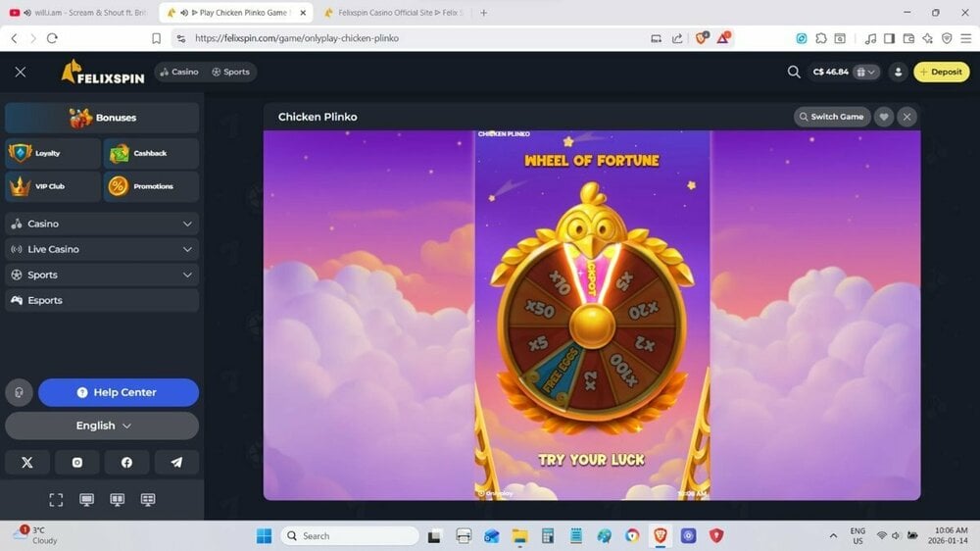Open the English language dropdown

pos(102,426)
